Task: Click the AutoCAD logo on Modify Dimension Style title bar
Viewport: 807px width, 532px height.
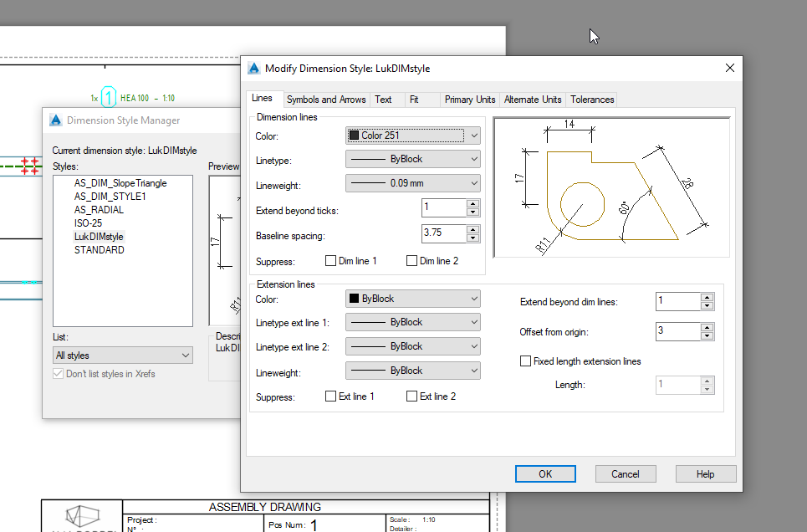Action: click(255, 68)
